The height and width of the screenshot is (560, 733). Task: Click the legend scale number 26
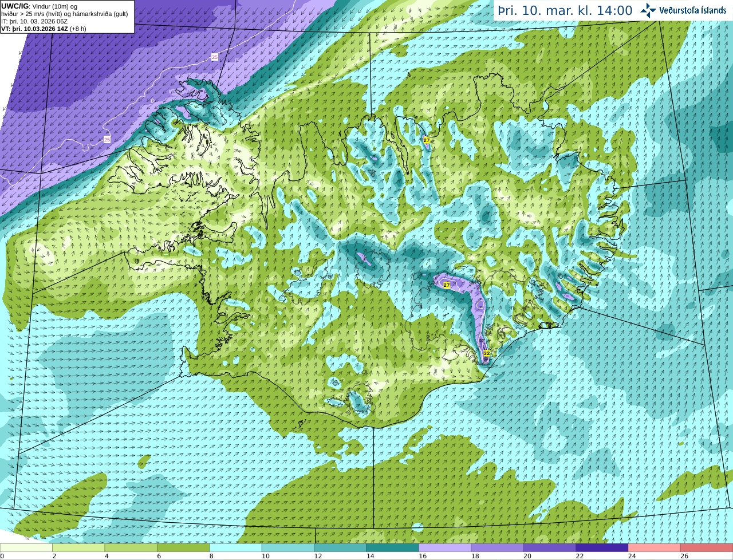point(684,556)
